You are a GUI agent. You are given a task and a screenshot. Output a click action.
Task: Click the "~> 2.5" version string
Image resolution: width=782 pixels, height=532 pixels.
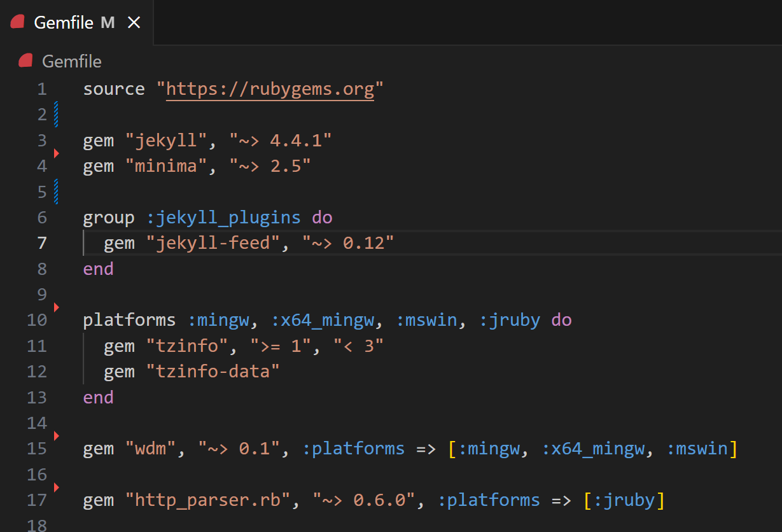pyautogui.click(x=270, y=166)
